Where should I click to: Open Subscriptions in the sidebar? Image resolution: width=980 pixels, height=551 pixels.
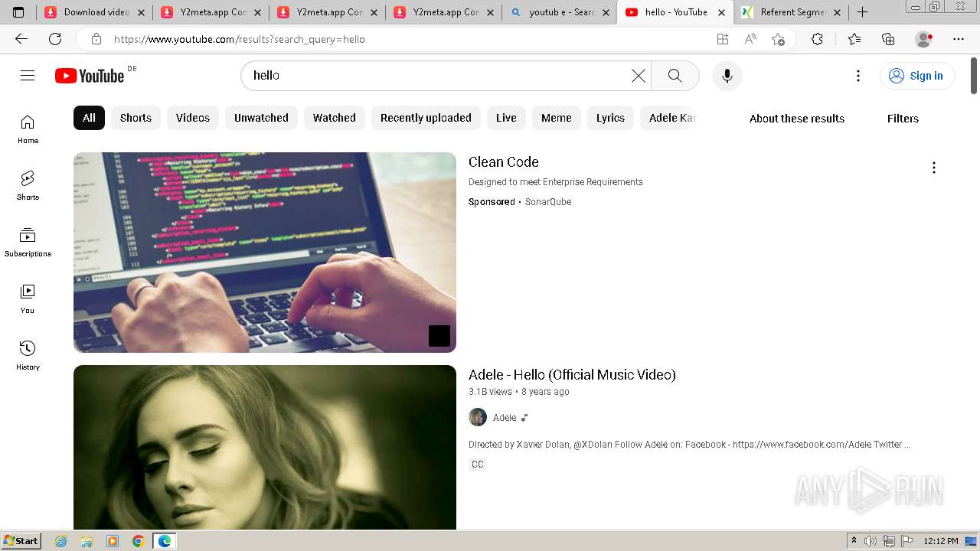point(28,243)
